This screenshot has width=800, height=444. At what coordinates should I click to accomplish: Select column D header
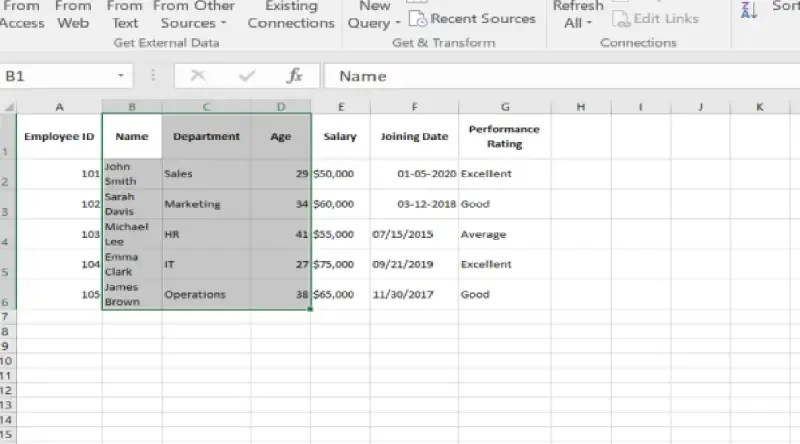coord(281,107)
